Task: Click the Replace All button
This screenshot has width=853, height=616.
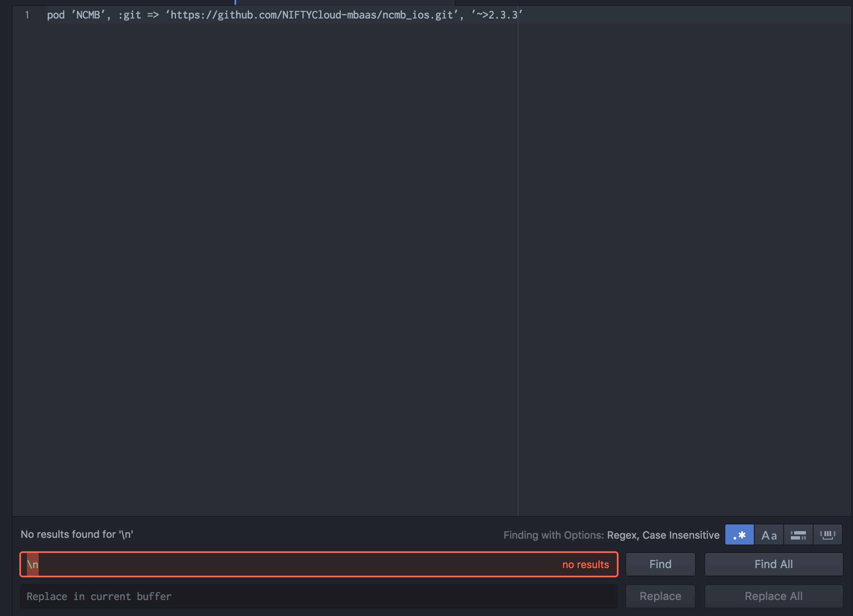Action: [773, 596]
